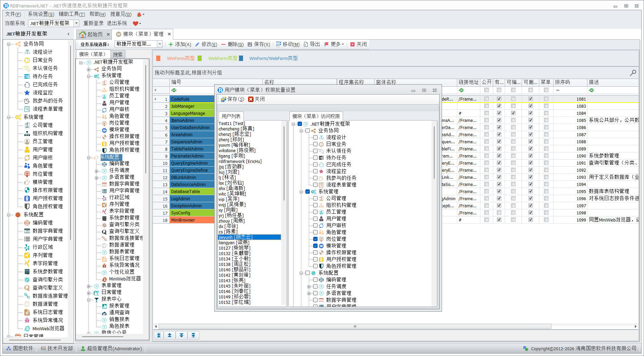
Task: Click the add (plus) icon in toolbar
Action: [171, 44]
